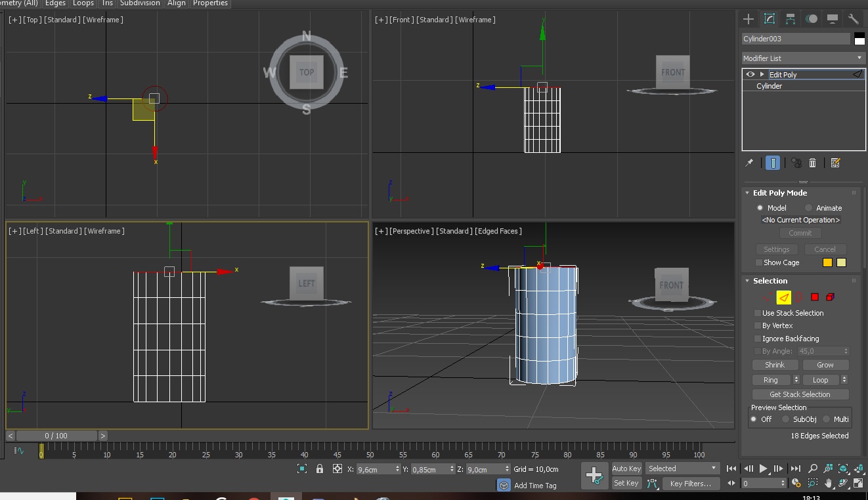The image size is (868, 500).
Task: Click the Grow selection button
Action: [x=825, y=365]
